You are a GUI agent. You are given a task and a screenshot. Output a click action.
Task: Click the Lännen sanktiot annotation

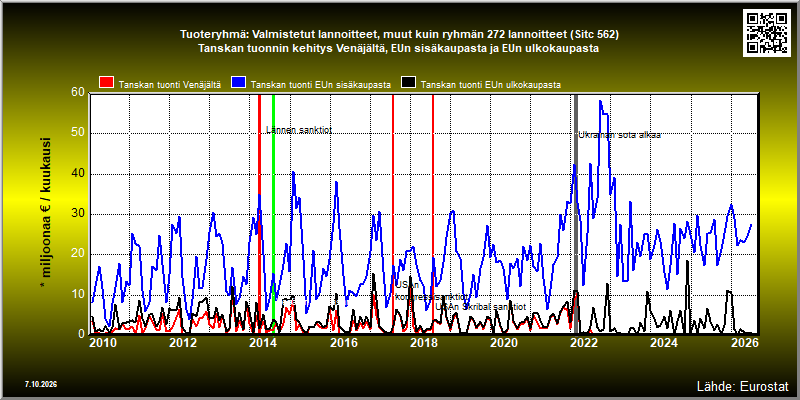tap(299, 130)
